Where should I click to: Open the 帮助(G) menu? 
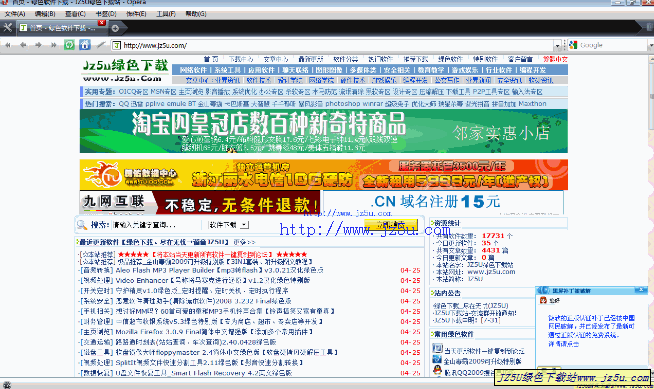pos(196,14)
